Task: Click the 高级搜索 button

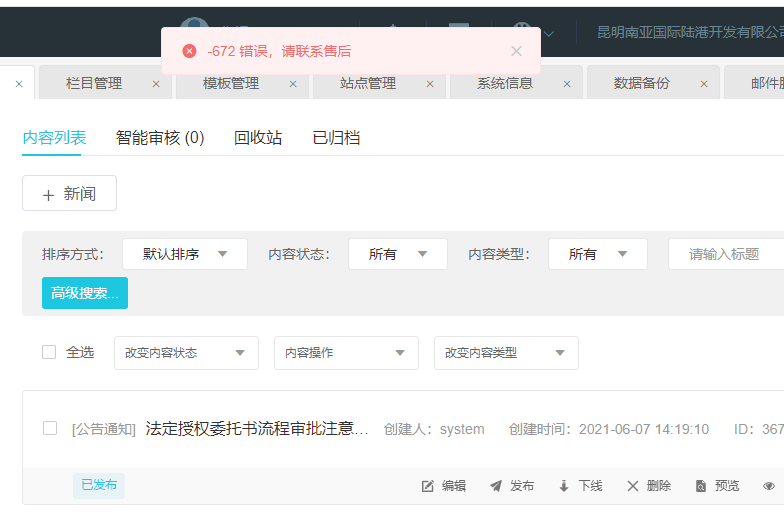Action: [85, 293]
